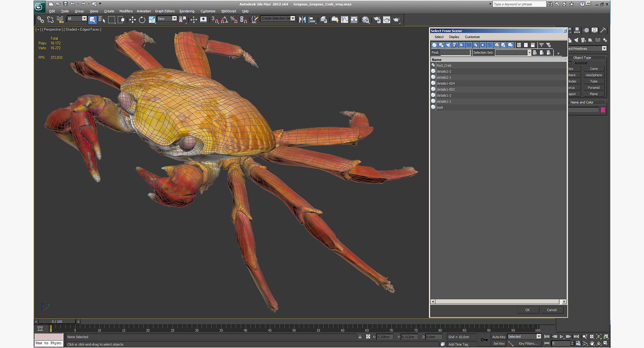The image size is (644, 348).
Task: Enable Auto Key animation mode
Action: click(499, 337)
